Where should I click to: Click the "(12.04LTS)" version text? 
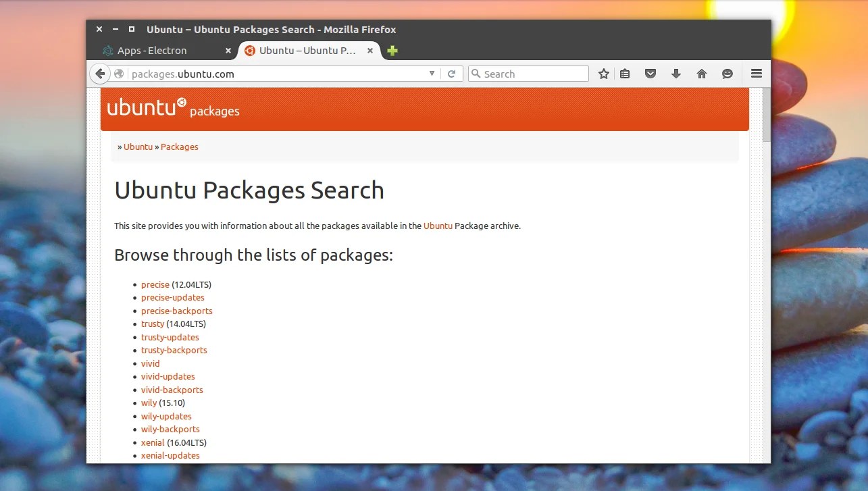click(192, 284)
